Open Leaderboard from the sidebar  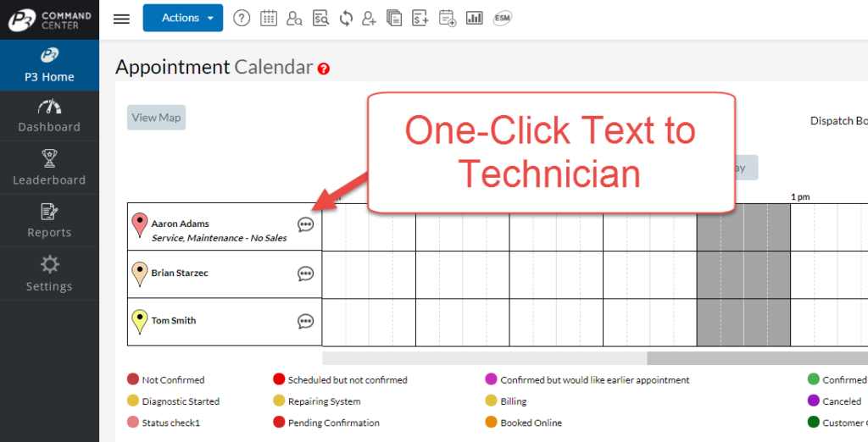(49, 169)
